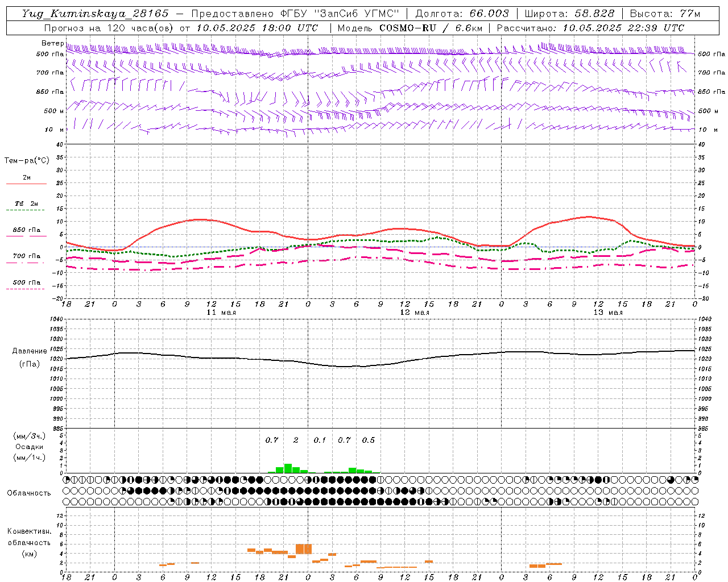The height and width of the screenshot is (582, 728).
Task: Click the 13 мая date label
Action: (x=608, y=313)
